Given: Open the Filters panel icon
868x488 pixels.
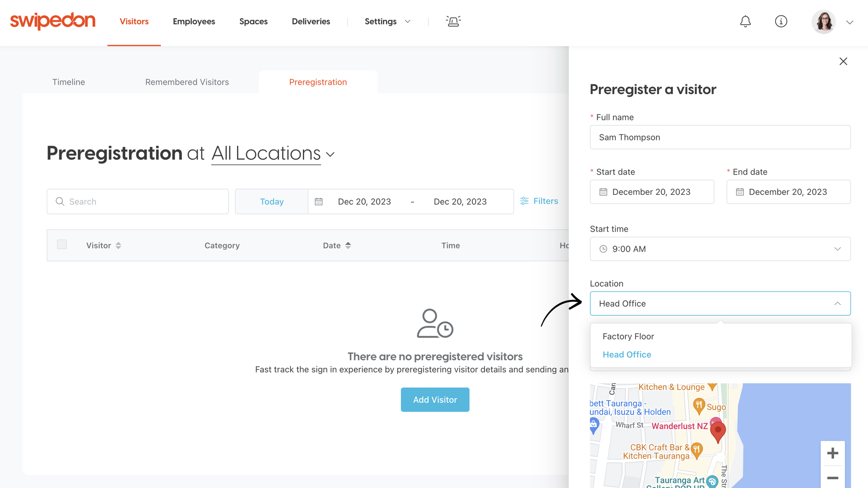Looking at the screenshot, I should pos(524,201).
